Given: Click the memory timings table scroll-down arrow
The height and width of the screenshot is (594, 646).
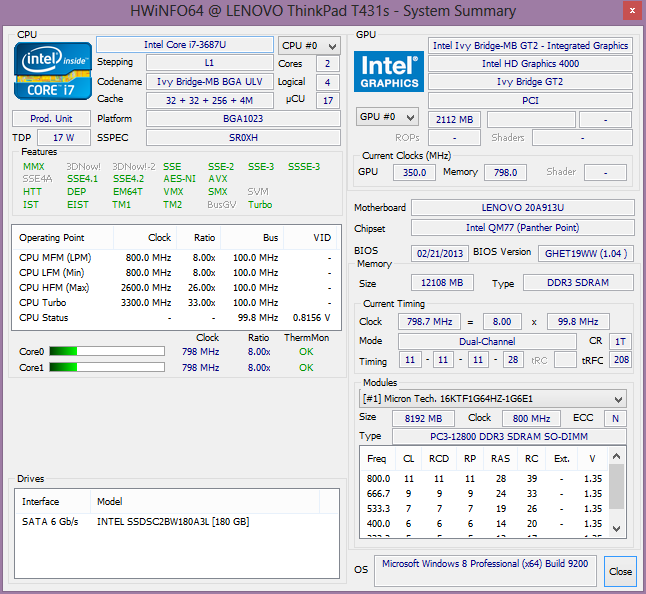Looking at the screenshot, I should [x=618, y=528].
